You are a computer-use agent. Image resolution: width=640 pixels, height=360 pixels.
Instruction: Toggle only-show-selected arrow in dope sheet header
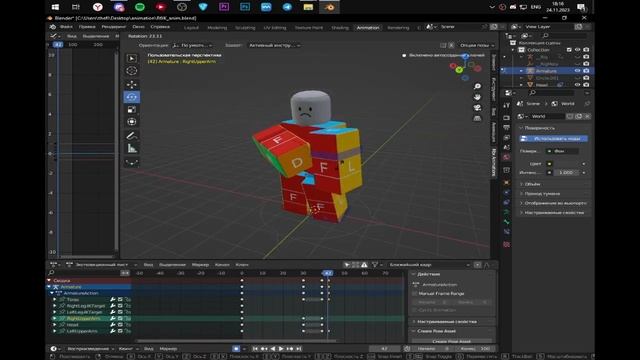347,265
